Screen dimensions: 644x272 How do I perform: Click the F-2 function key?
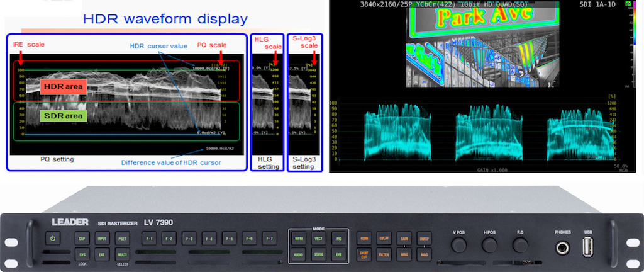point(169,238)
